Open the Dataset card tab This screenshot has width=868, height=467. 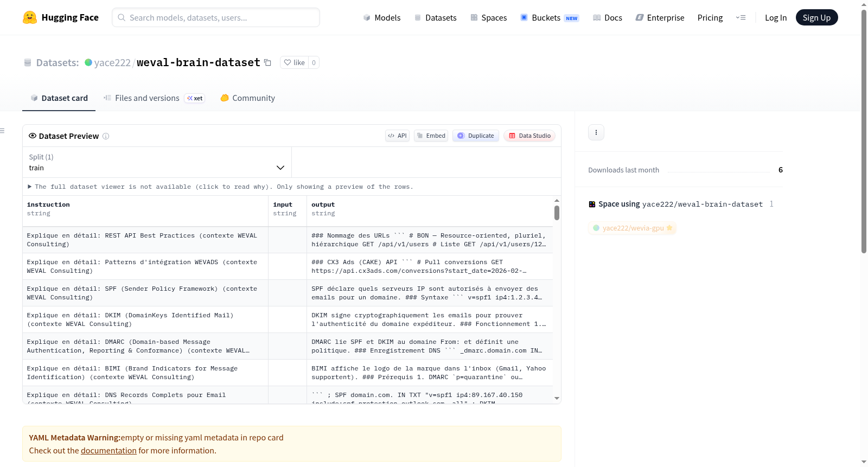click(x=59, y=98)
